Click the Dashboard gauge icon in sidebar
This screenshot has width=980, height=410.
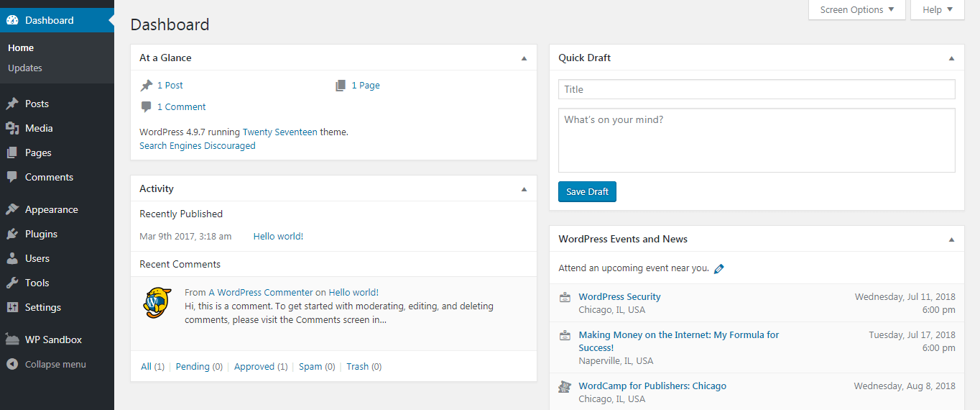12,20
